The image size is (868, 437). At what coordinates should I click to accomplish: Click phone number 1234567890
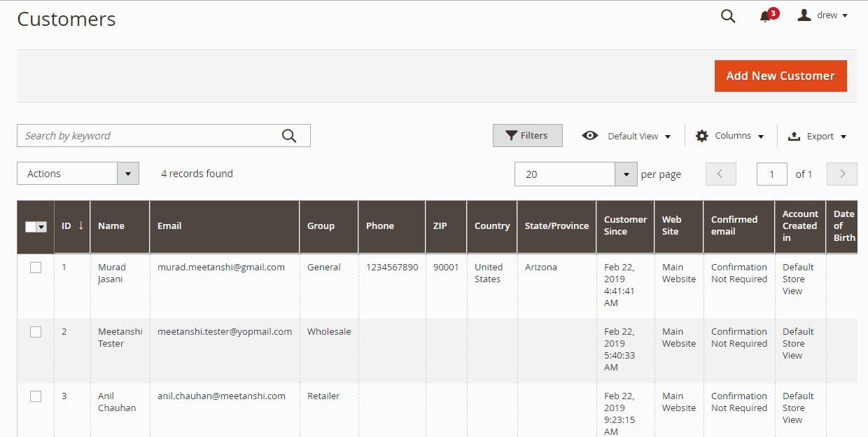(392, 267)
